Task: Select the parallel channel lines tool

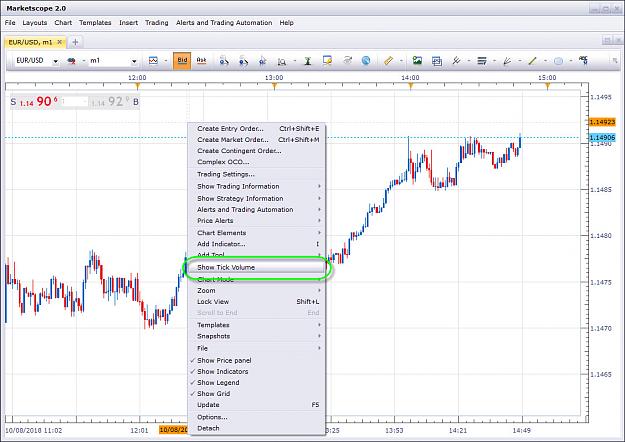Action: tap(456, 61)
